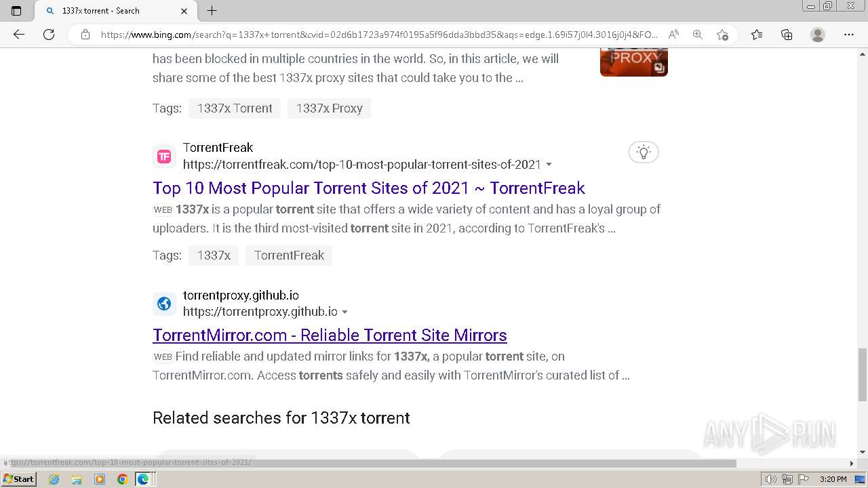Viewport: 868px width, 488px height.
Task: Select the 1337x tag under TorrentFreak
Action: [x=214, y=256]
